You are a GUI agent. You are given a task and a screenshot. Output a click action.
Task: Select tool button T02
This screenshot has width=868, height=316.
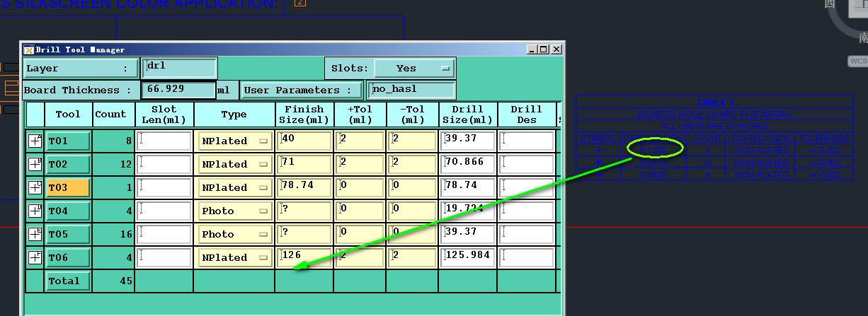click(x=68, y=164)
